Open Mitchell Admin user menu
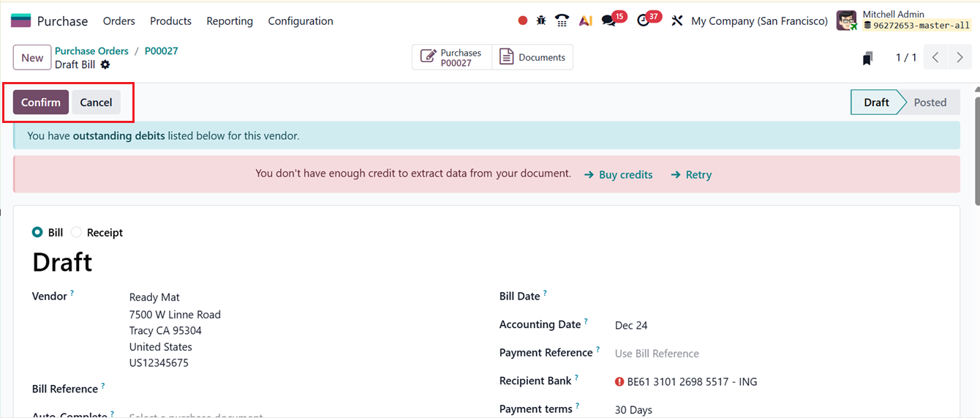Image resolution: width=980 pixels, height=418 pixels. pyautogui.click(x=903, y=20)
